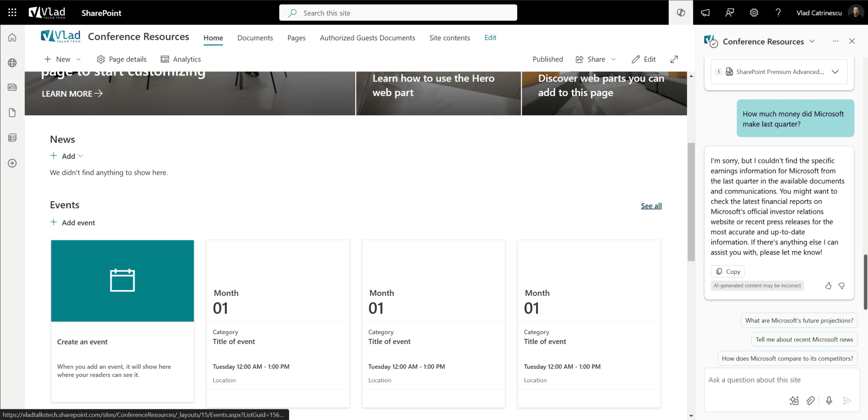
Task: Switch to the Documents tab
Action: 255,38
